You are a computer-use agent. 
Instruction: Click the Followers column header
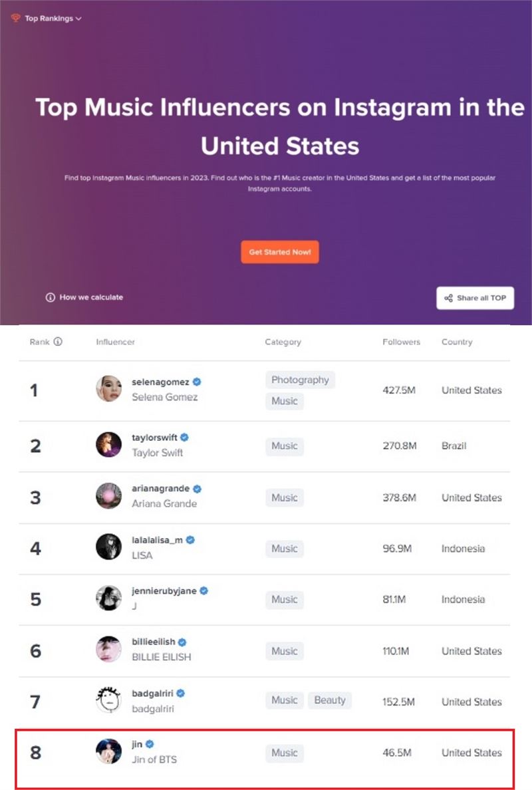(x=401, y=342)
